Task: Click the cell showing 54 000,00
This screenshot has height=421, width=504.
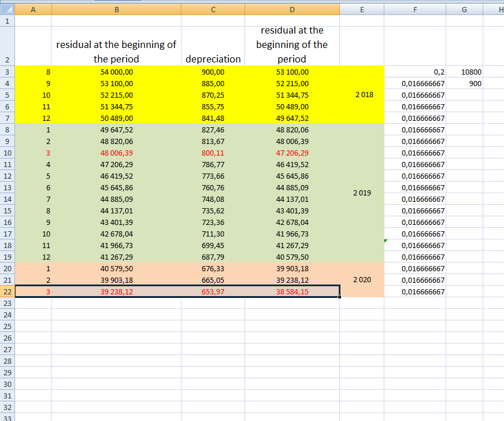Action: click(117, 72)
